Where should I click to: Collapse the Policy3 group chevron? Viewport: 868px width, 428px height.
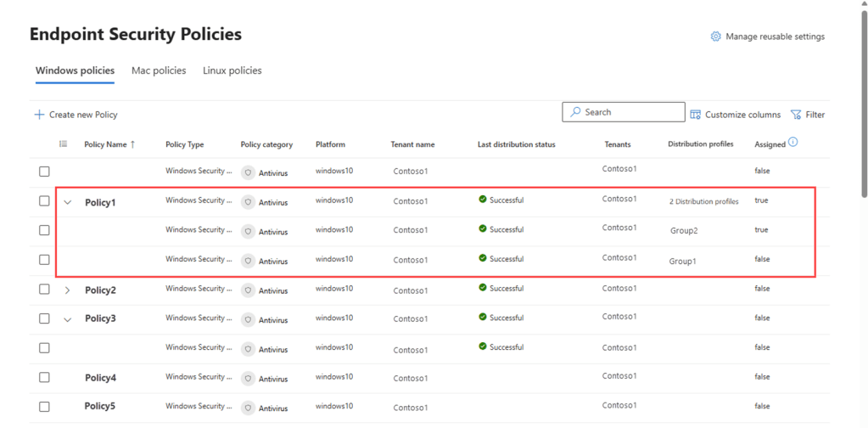[68, 319]
